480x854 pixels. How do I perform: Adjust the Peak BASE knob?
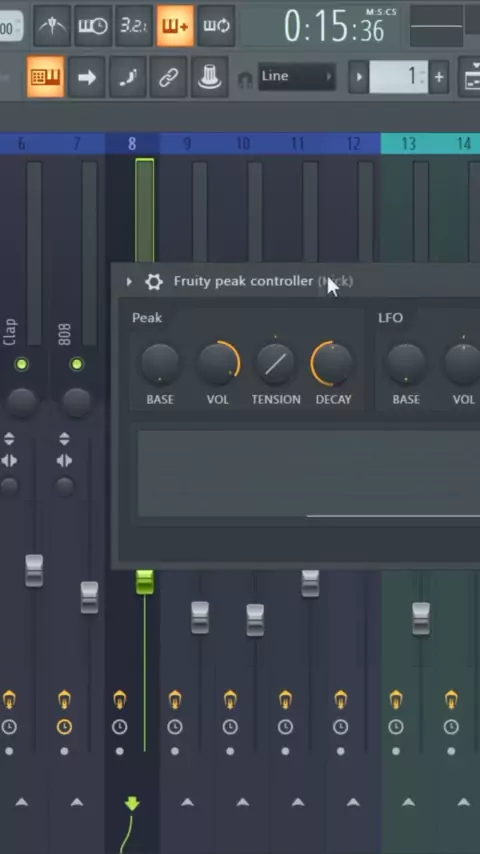(160, 363)
